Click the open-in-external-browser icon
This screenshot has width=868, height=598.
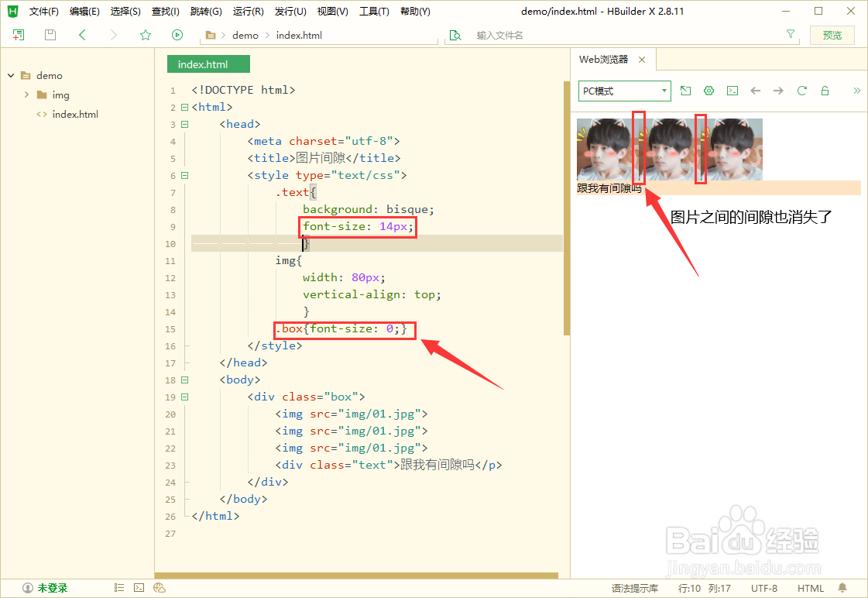point(685,91)
